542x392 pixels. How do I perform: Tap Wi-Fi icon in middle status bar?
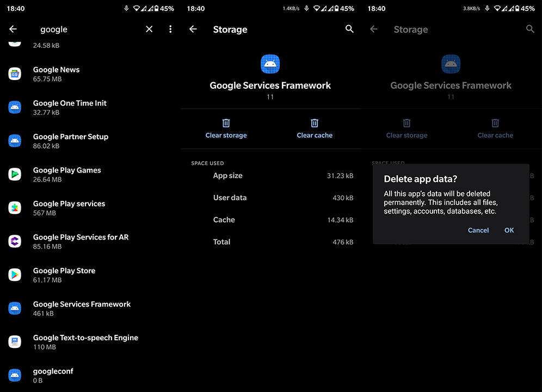[x=317, y=8]
